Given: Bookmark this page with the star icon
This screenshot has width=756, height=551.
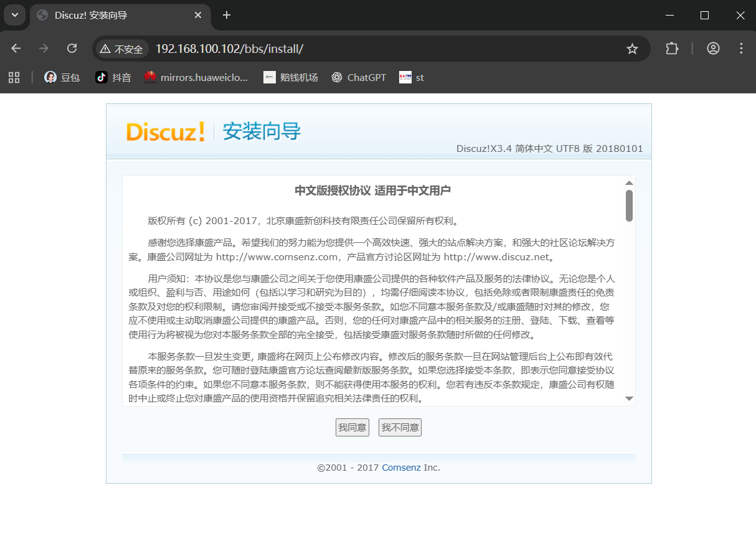Looking at the screenshot, I should [x=633, y=48].
